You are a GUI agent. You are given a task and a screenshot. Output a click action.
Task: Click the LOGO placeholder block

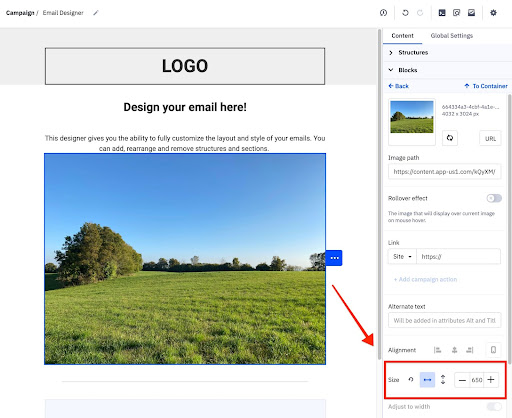point(185,66)
